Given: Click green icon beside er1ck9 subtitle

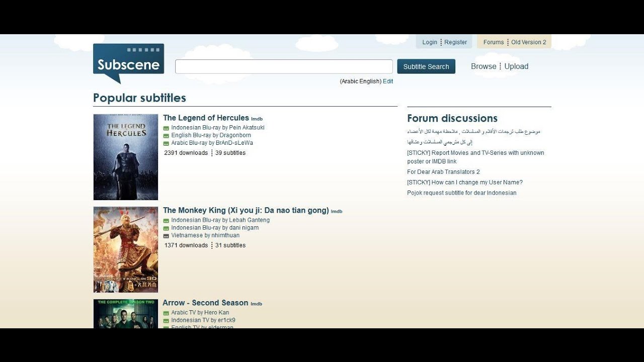Looking at the screenshot, I should pos(166,321).
